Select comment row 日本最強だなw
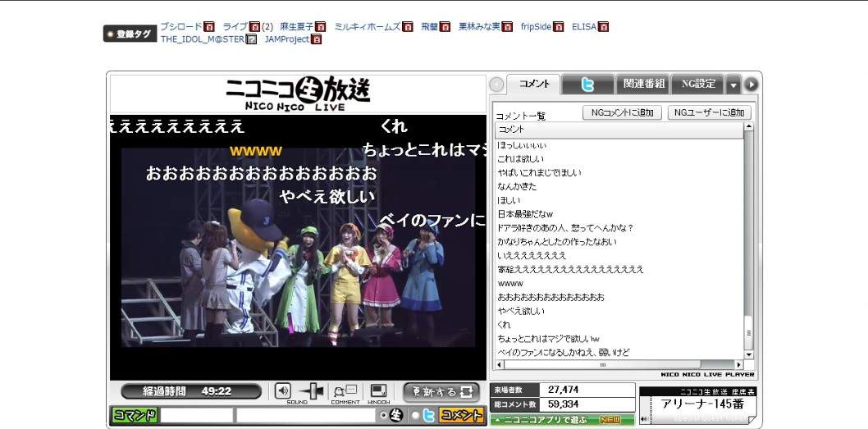Screen dimensions: 868x429 click(619, 214)
